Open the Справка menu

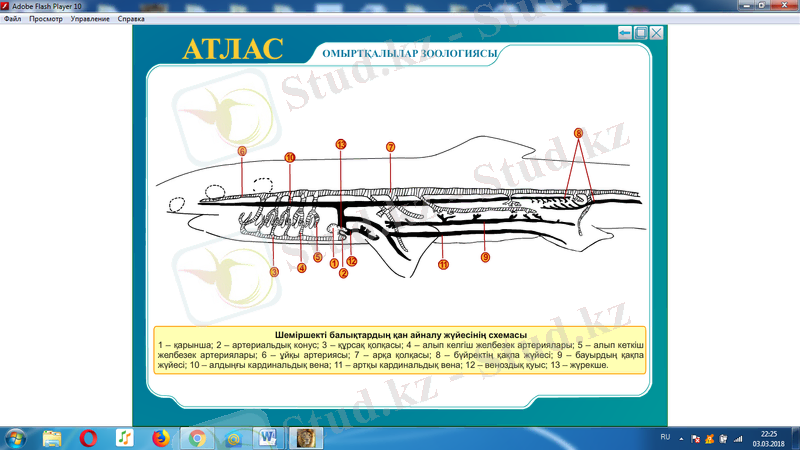click(x=131, y=19)
